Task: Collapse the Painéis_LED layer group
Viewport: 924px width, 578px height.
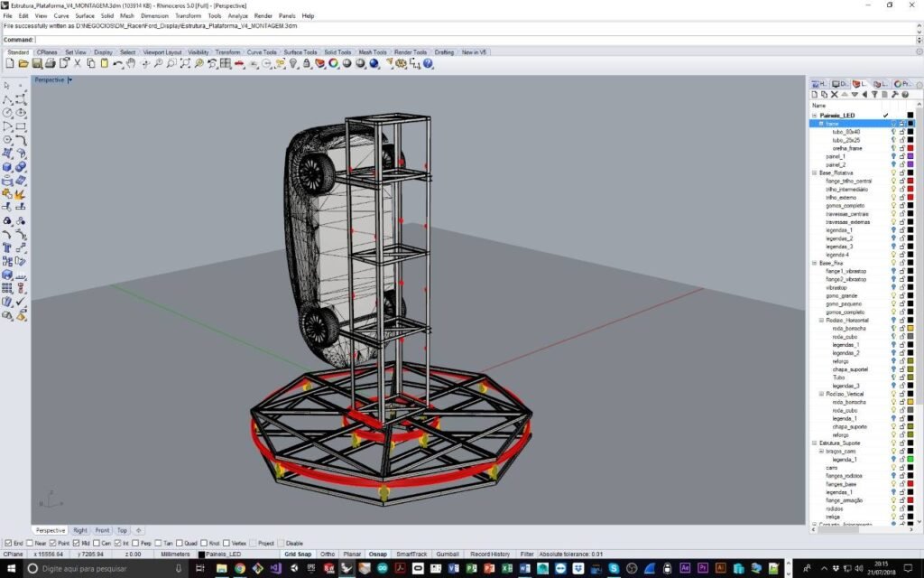Action: pyautogui.click(x=814, y=116)
